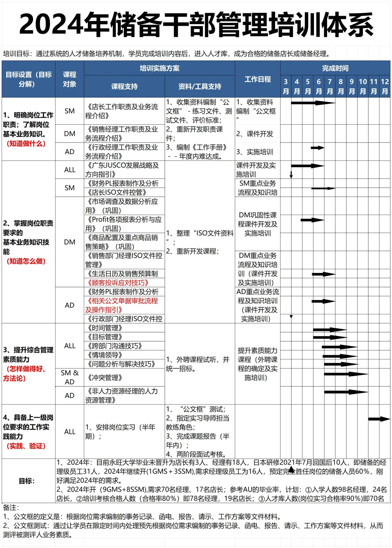Click course 《跨部门沟通技巧》
The width and height of the screenshot is (392, 548).
tap(124, 346)
